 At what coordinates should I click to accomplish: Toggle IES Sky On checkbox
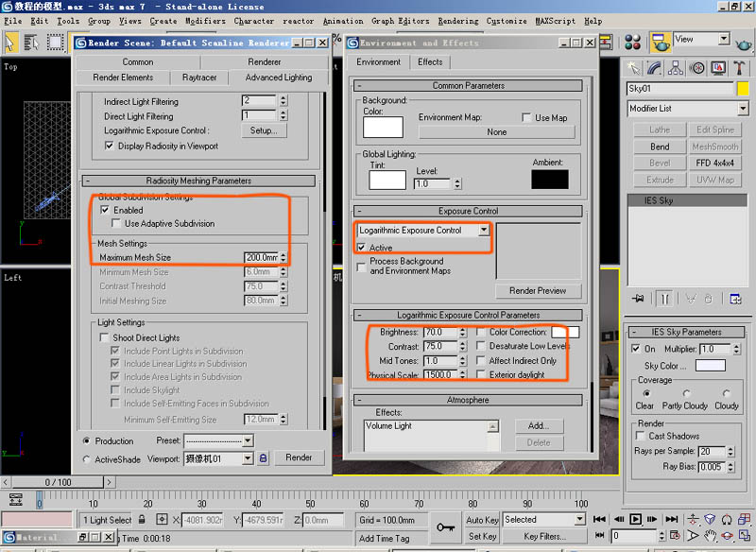[x=636, y=349]
